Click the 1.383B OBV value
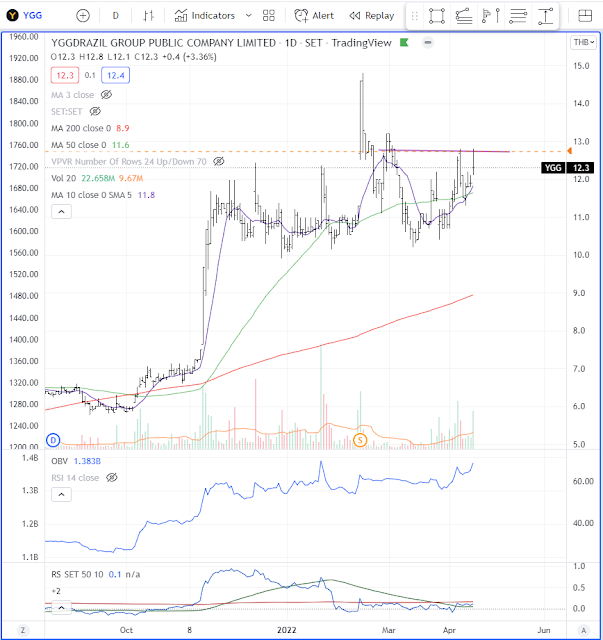 [87, 461]
